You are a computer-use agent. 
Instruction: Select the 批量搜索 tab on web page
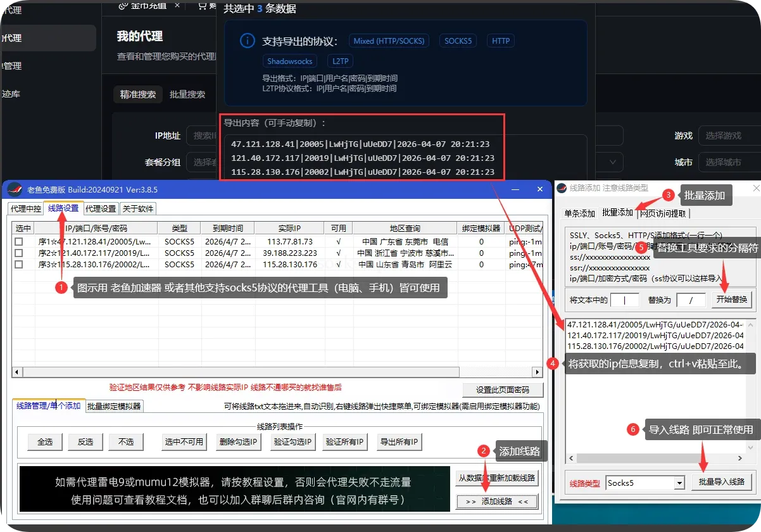[x=187, y=94]
